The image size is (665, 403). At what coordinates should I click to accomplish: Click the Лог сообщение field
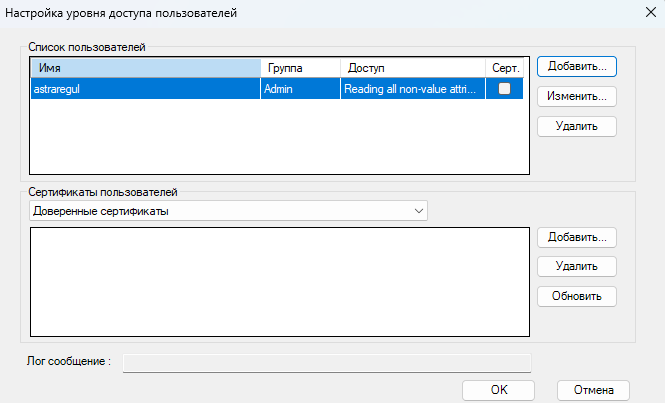coord(326,361)
